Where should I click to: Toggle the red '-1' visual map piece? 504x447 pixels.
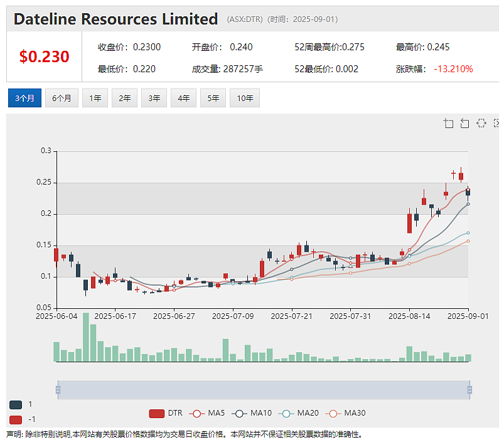point(16,419)
